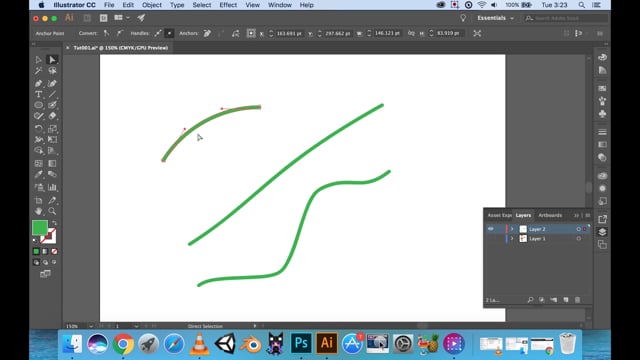Select the Free Transform tool
Screen dimensions: 640x360
[x=52, y=140]
